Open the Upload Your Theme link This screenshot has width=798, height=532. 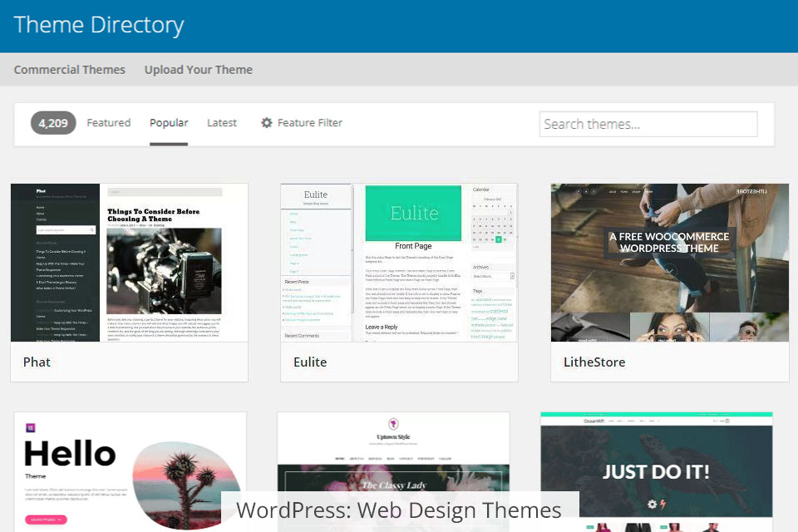199,70
